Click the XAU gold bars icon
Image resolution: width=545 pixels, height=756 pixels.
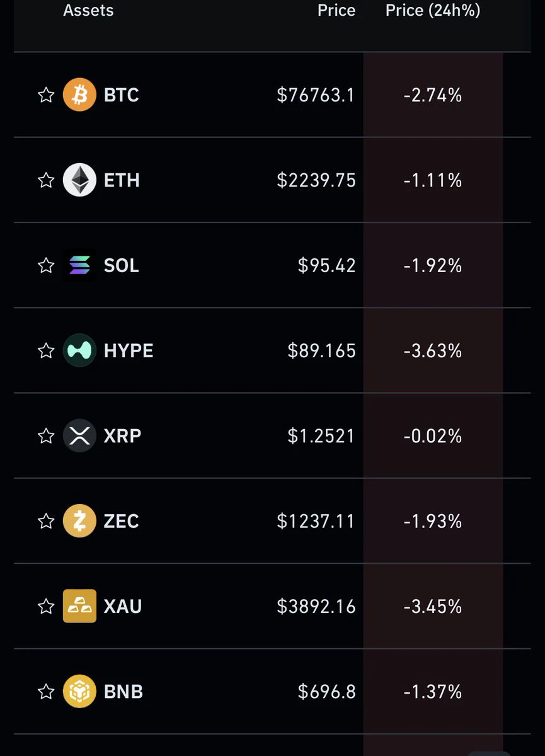coord(79,606)
